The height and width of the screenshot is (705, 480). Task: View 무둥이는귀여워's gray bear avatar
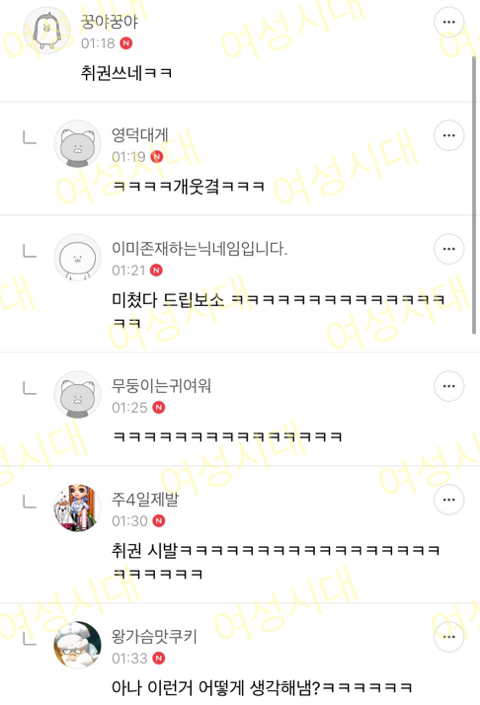77,395
